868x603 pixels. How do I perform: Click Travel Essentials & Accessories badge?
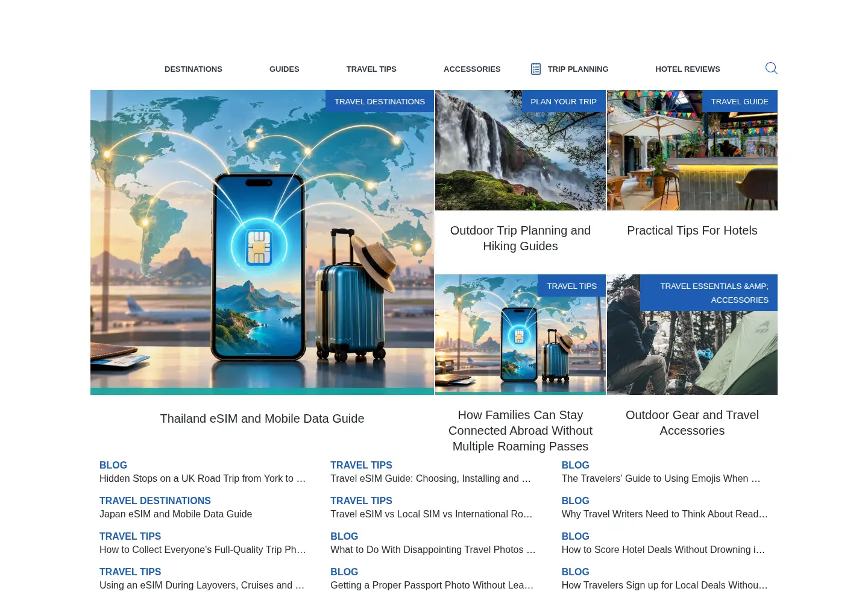(x=709, y=293)
